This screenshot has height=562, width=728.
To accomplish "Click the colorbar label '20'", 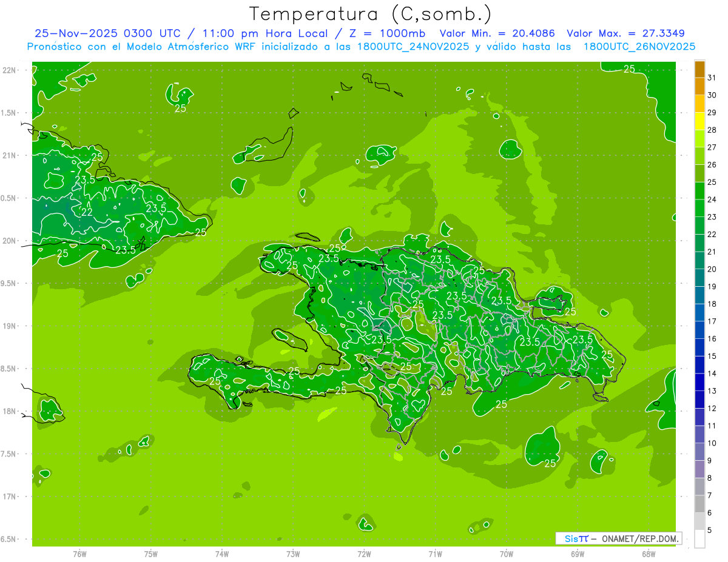I will [x=712, y=269].
